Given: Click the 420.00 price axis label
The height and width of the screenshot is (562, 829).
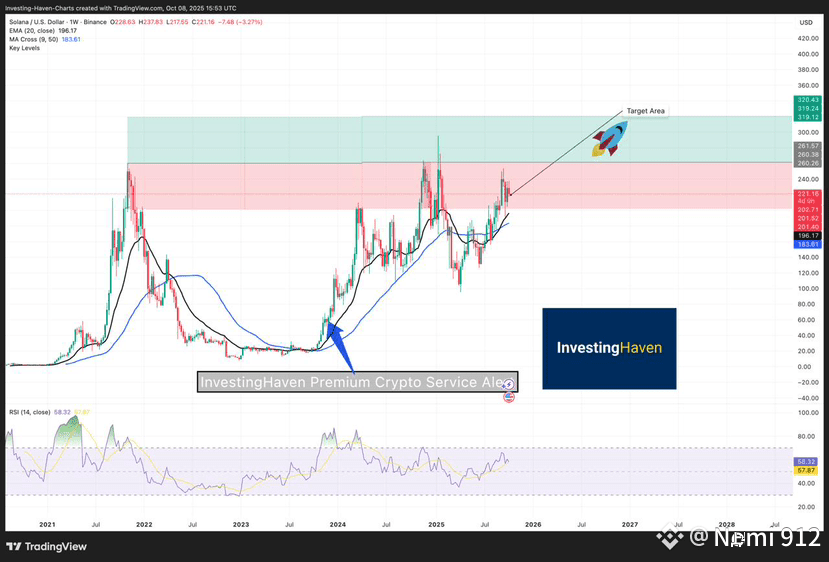Looking at the screenshot, I should [807, 38].
